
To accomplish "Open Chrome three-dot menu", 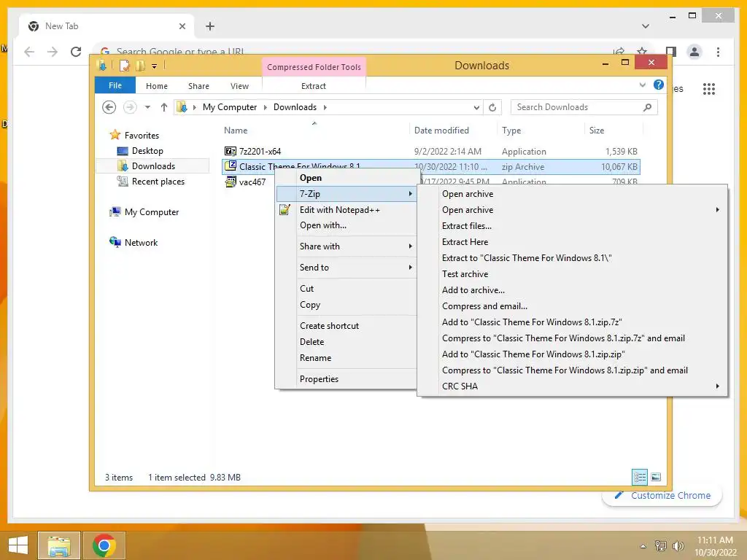I will pyautogui.click(x=718, y=52).
